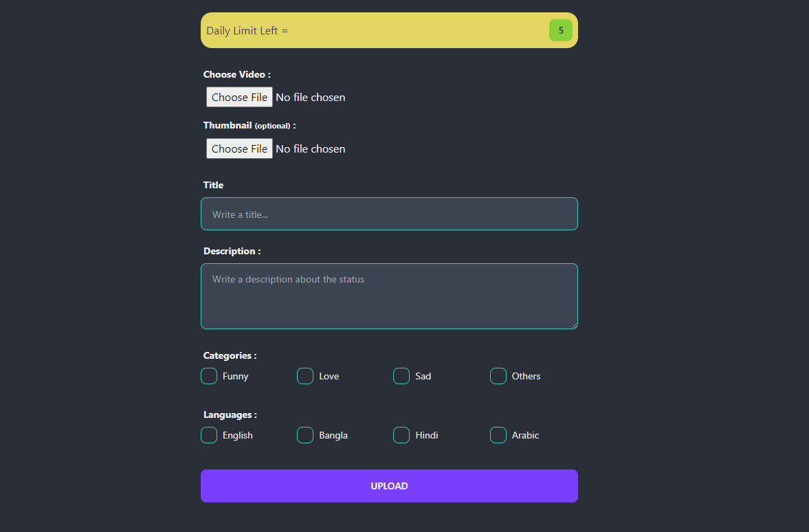The image size is (809, 532).
Task: Click Choose File button for the thumbnail
Action: (x=239, y=148)
